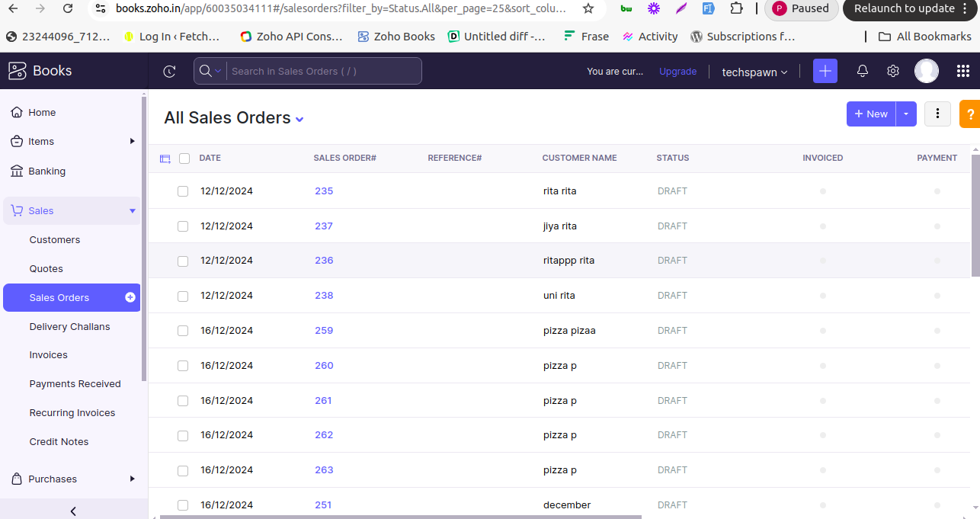
Task: Click the user profile avatar
Action: (x=926, y=71)
